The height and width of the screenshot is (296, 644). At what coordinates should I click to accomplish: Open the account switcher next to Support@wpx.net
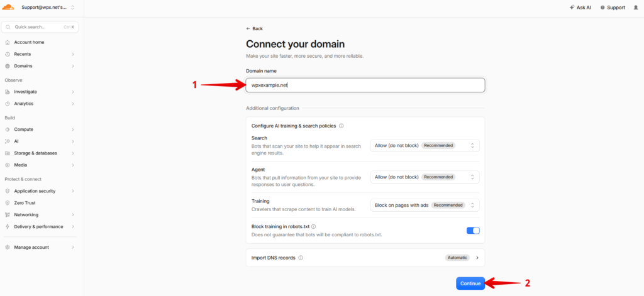click(x=73, y=8)
